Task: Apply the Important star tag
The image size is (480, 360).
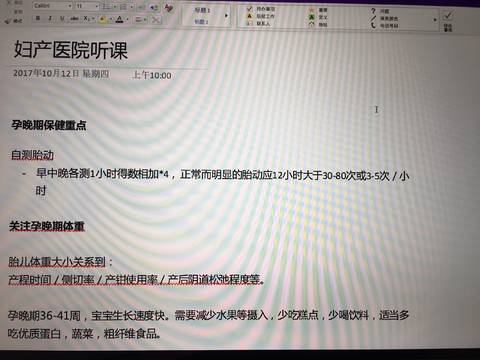Action: (x=318, y=10)
